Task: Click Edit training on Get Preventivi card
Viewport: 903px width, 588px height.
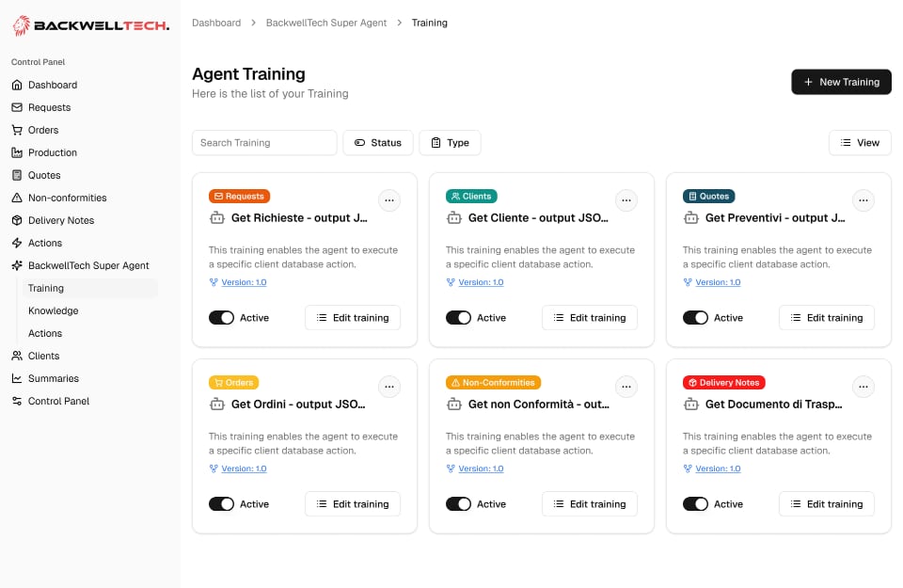Action: 827,318
